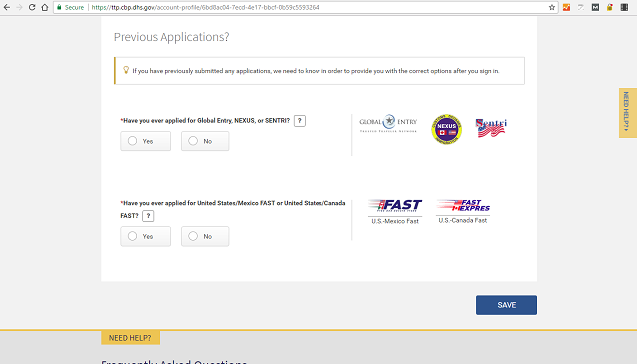The width and height of the screenshot is (637, 364).
Task: Click the Sentri flag logo
Action: pyautogui.click(x=491, y=128)
